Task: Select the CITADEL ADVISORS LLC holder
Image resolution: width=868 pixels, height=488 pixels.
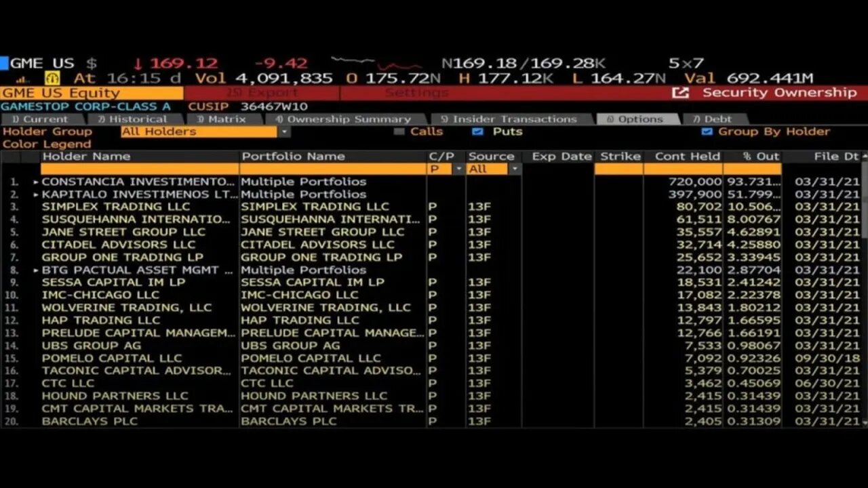Action: [x=119, y=245]
